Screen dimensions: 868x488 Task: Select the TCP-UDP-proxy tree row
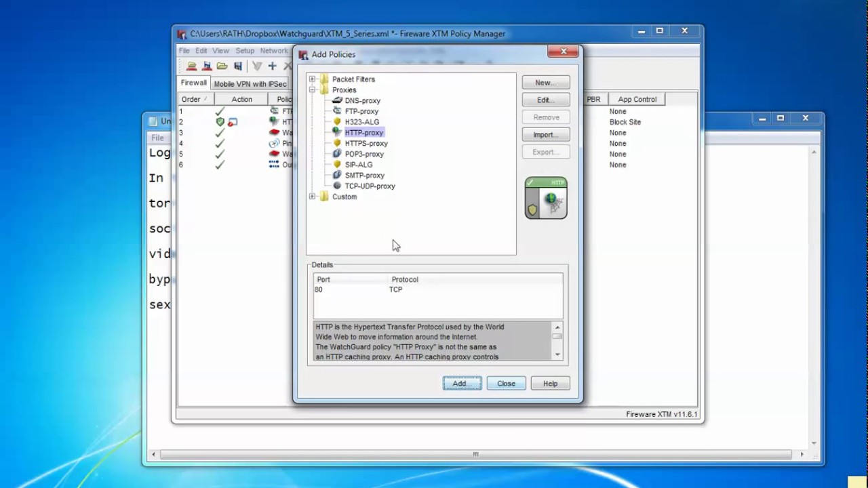click(370, 186)
